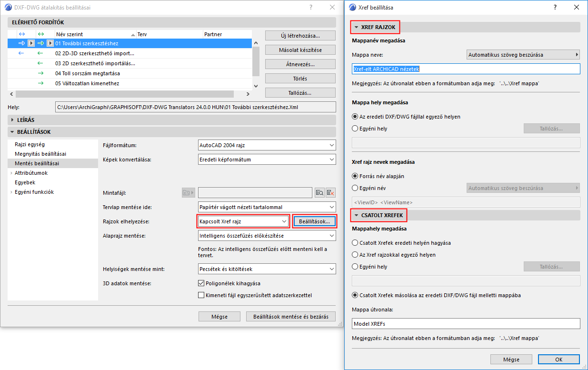Select 'Forrás név alapján' radio

pos(355,176)
